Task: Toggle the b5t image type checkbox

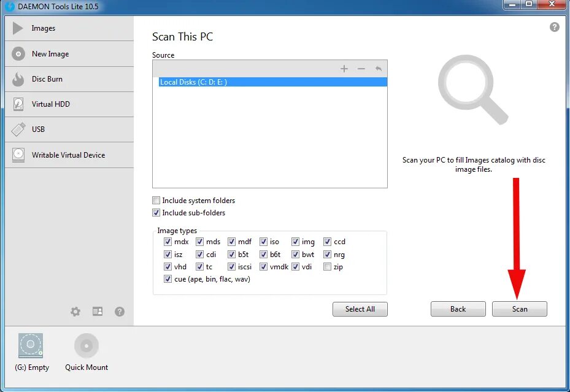Action: [231, 255]
